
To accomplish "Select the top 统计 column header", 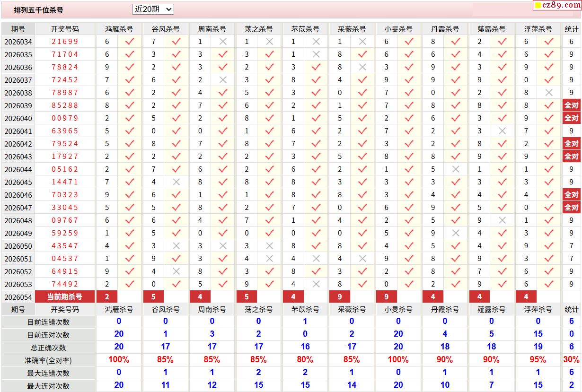I will (x=571, y=29).
